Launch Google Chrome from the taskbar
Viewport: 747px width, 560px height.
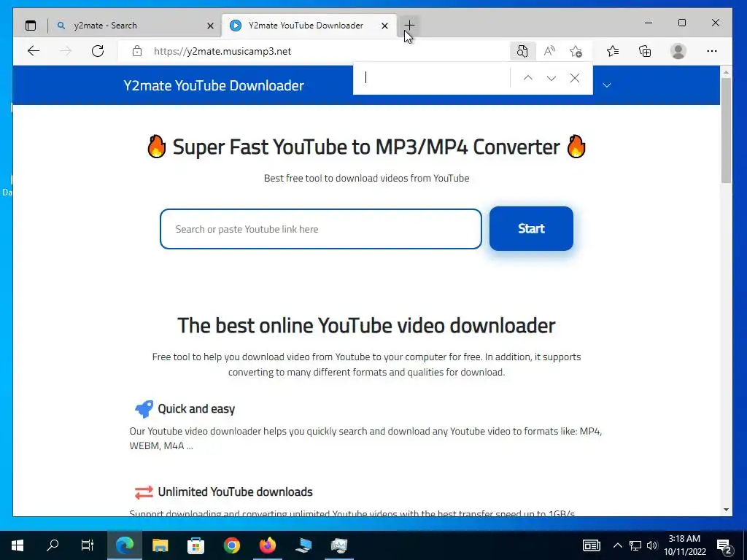click(232, 545)
